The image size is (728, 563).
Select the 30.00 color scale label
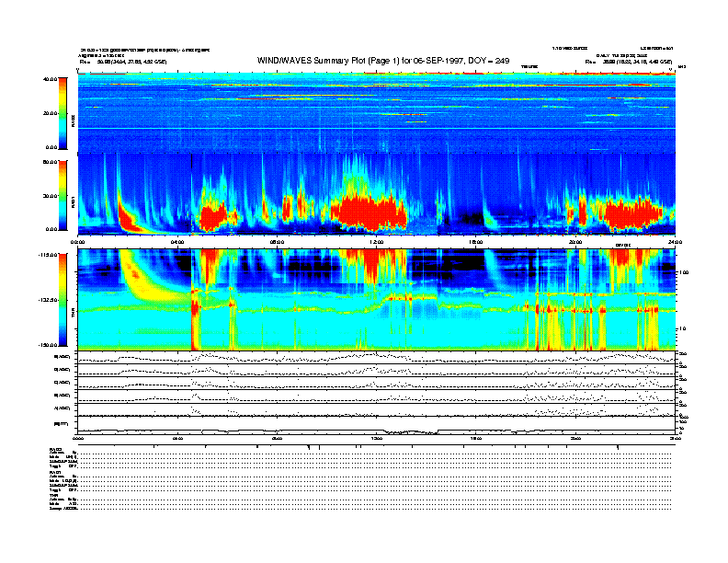tap(50, 196)
